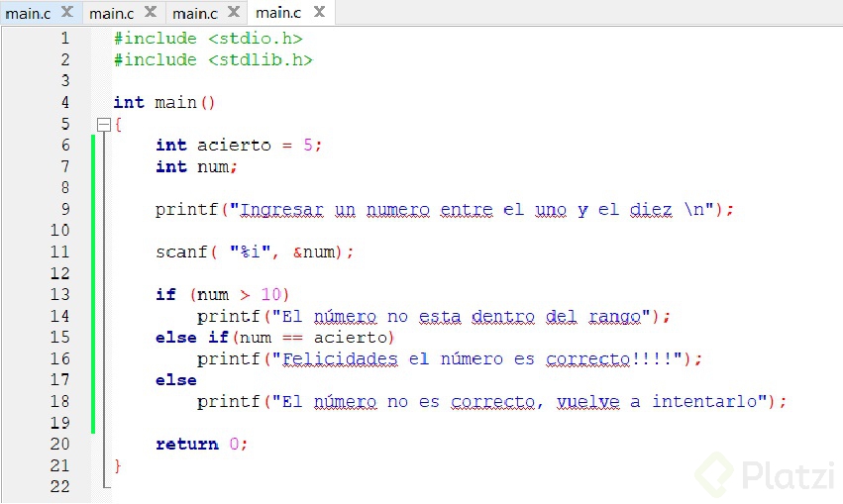Click the opening brace on line 5
The width and height of the screenshot is (843, 504).
click(x=118, y=125)
